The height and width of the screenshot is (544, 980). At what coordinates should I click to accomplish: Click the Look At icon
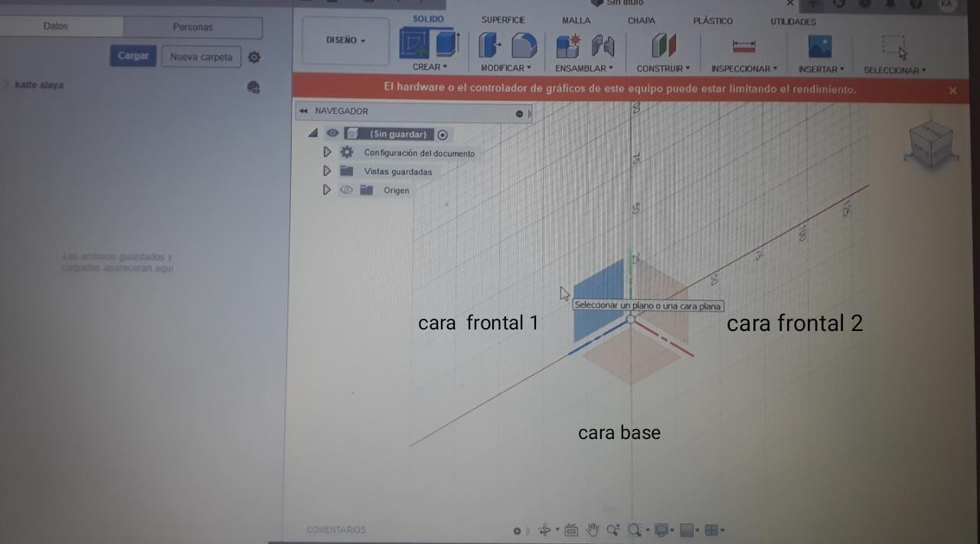pyautogui.click(x=571, y=529)
